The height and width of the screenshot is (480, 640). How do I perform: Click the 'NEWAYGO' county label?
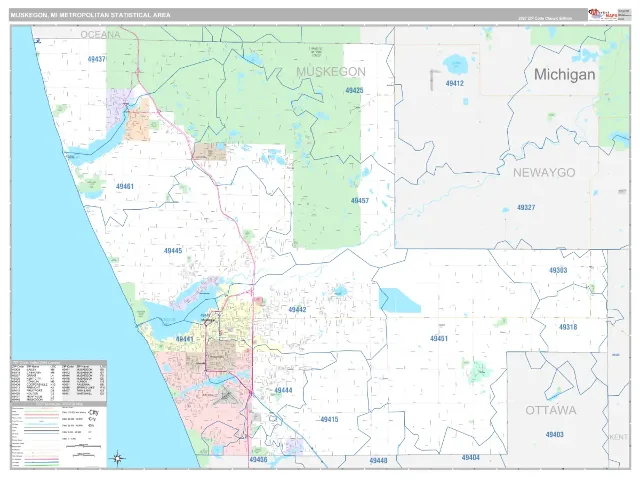(544, 173)
